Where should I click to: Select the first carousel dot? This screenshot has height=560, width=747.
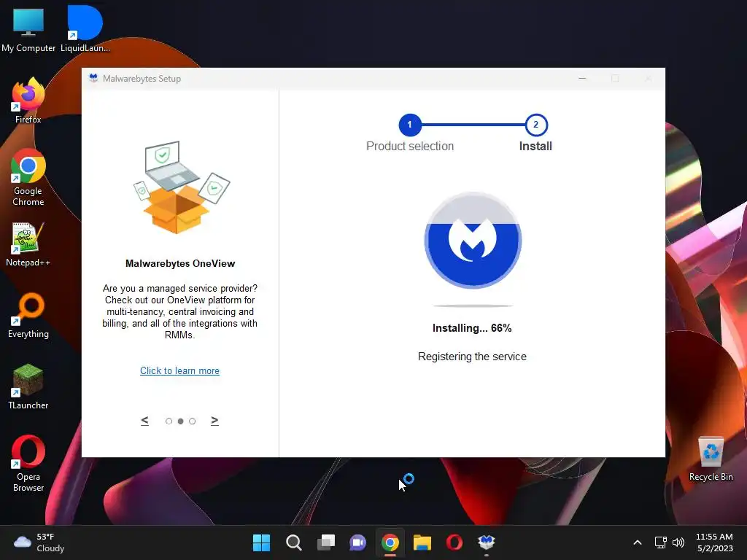coord(169,421)
